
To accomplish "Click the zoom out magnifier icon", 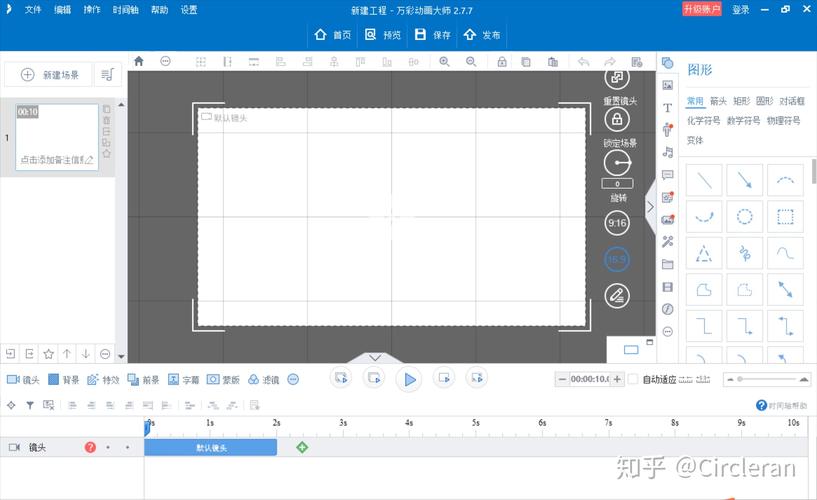I will point(471,61).
